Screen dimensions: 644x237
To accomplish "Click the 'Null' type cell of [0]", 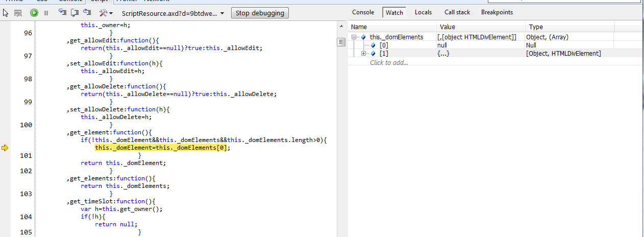I will coord(531,45).
